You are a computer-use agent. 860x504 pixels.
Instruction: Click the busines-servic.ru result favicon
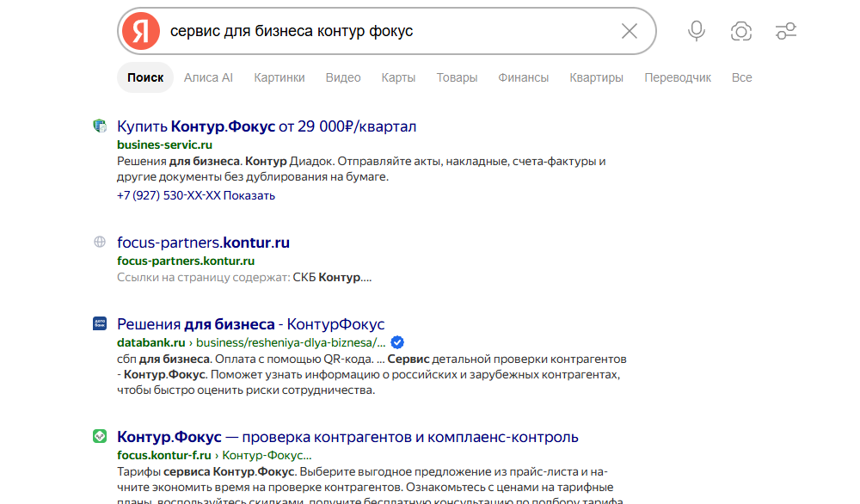coord(99,126)
